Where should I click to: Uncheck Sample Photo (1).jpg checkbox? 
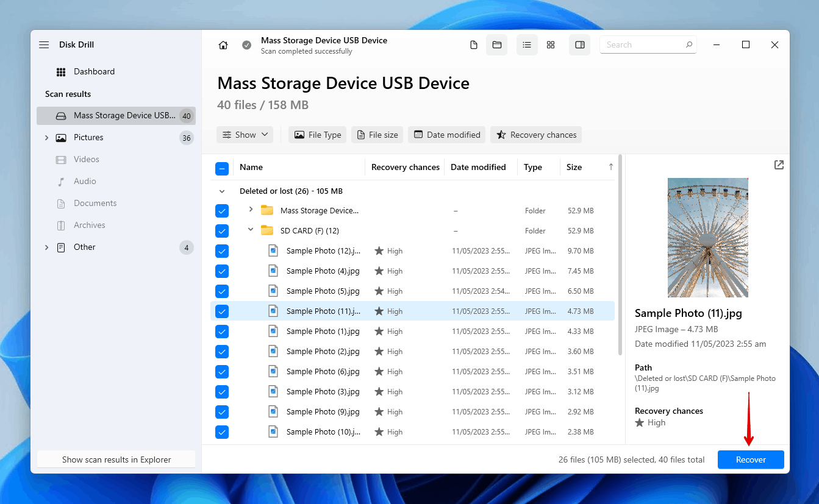click(222, 332)
